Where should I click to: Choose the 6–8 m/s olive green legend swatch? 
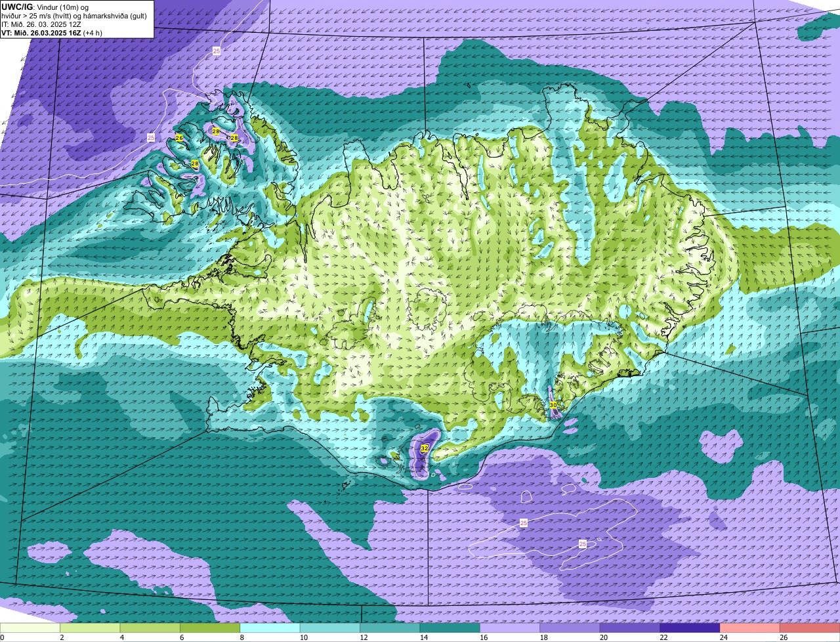click(x=210, y=628)
